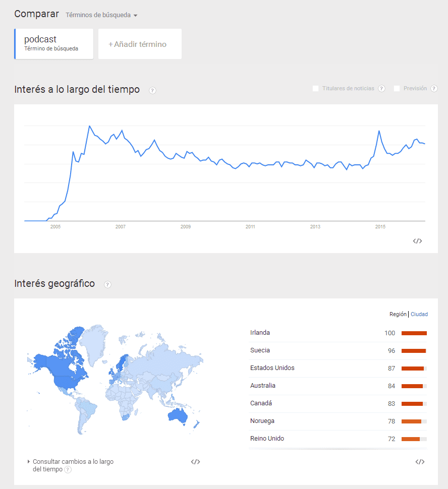The width and height of the screenshot is (448, 489).
Task: Select the podcast search term card
Action: click(53, 44)
